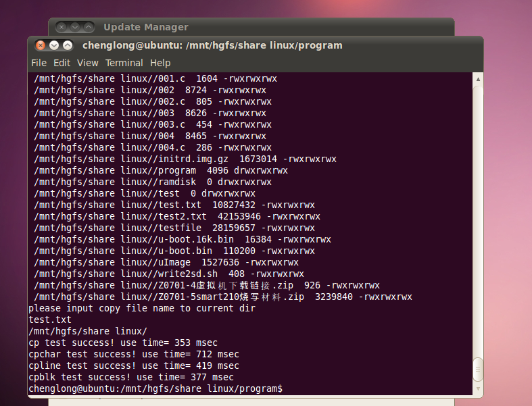The height and width of the screenshot is (406, 532).
Task: Click the test2.txt 42153946 line
Action: 177,216
